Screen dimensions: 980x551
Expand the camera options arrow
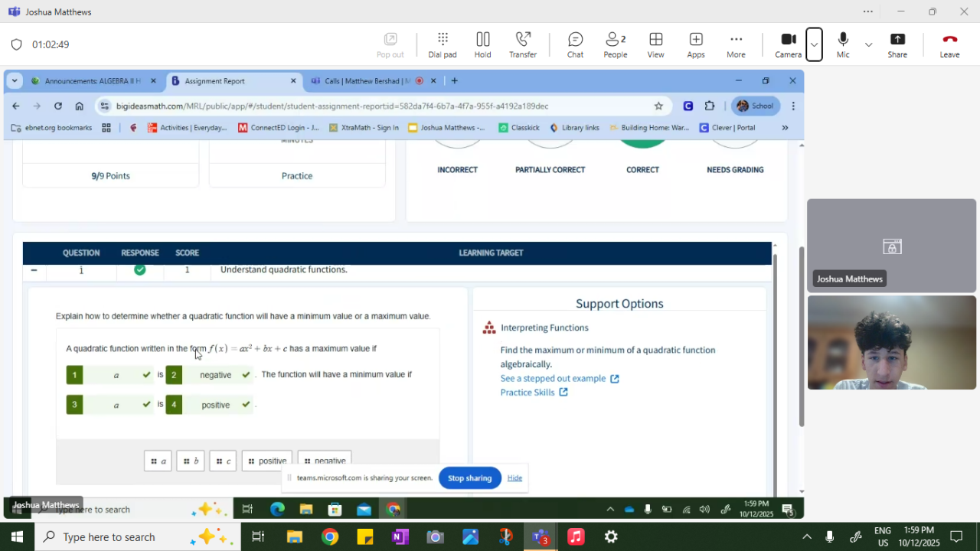(814, 45)
